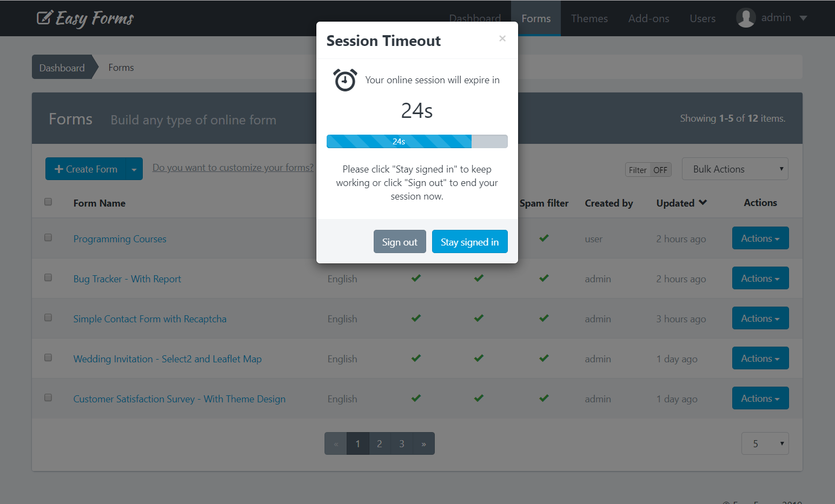835x504 pixels.
Task: Click the spam filter checkmark for Programming Courses
Action: tap(544, 238)
